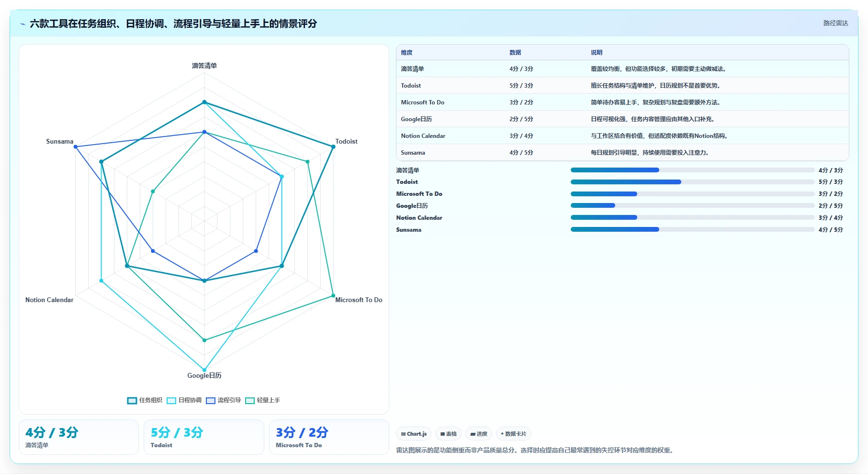Click the 滴答清单 progress bar
The width and height of the screenshot is (868, 474).
pos(692,170)
